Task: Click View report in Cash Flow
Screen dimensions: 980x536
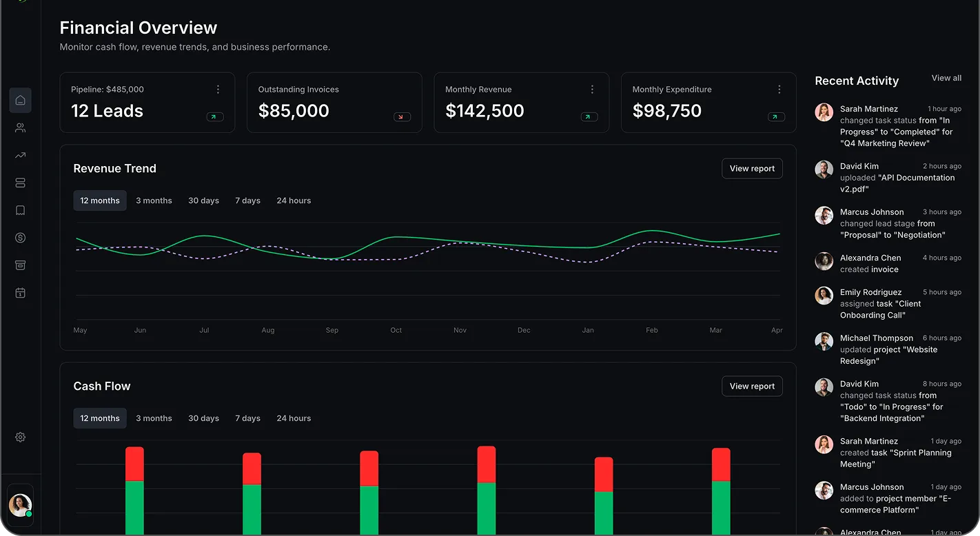Action: click(752, 386)
